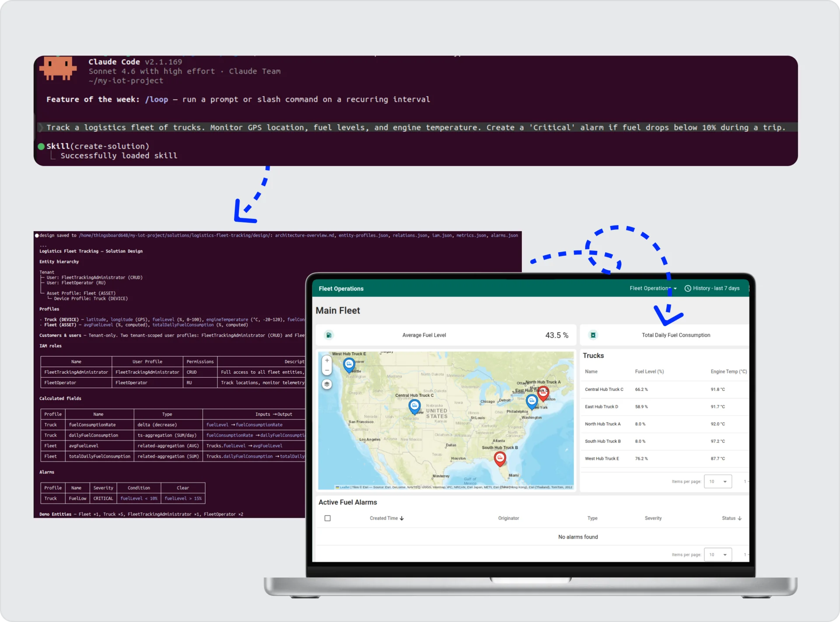Click the fuelLevel > 15% clear cell
The width and height of the screenshot is (840, 622).
click(x=183, y=499)
